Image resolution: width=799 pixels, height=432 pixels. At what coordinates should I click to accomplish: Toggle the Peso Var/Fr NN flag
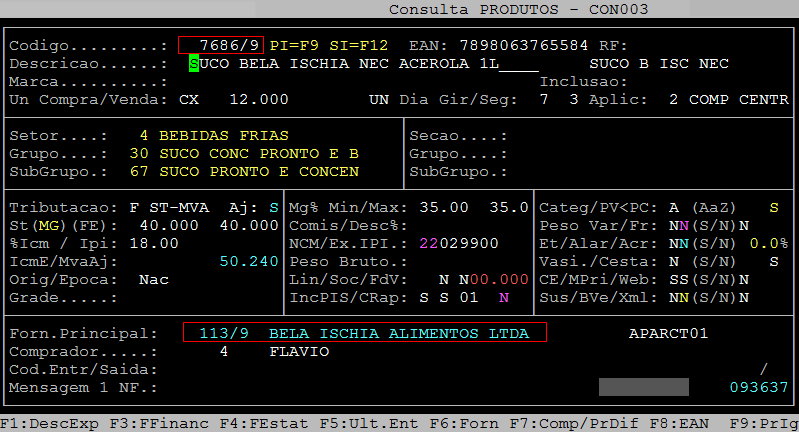679,225
